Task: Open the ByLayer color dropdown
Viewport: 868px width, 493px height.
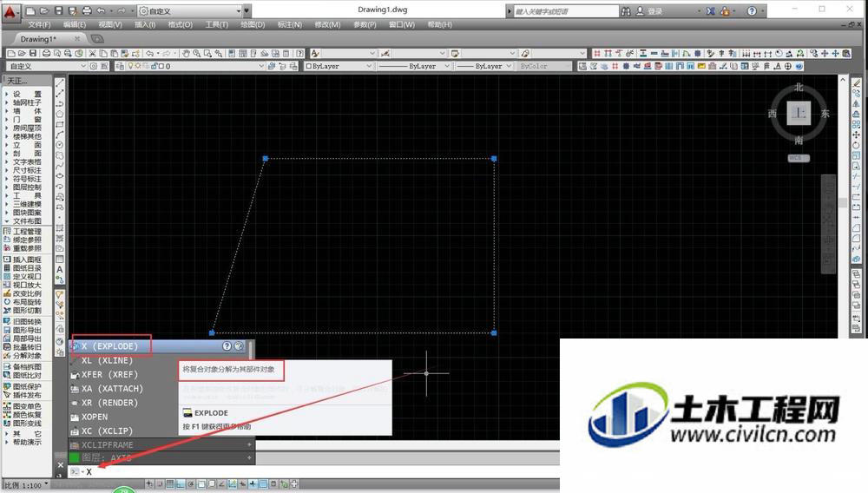Action: 339,66
